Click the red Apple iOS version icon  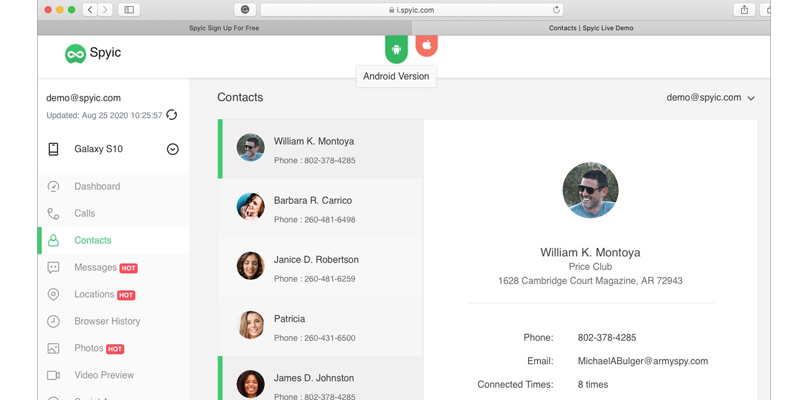pyautogui.click(x=426, y=46)
